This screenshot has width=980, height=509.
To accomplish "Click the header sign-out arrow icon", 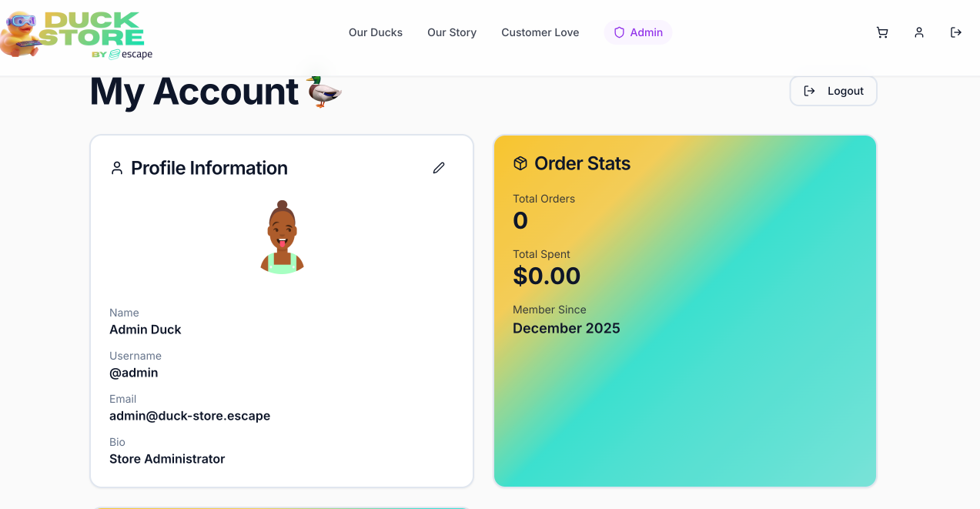I will point(956,32).
